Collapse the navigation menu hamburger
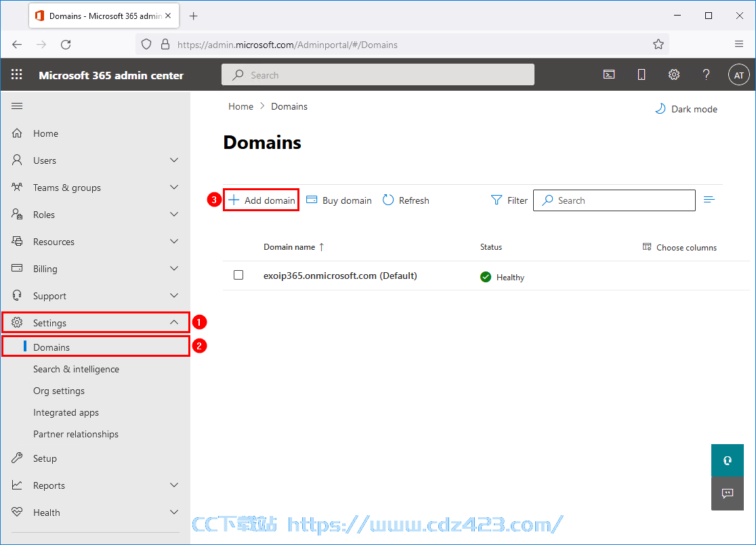Image resolution: width=756 pixels, height=545 pixels. tap(17, 106)
